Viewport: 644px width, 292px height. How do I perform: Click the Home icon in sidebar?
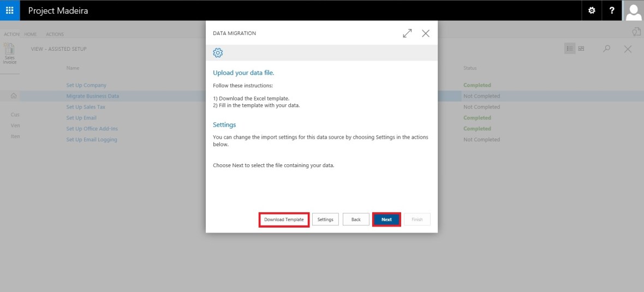coord(14,96)
